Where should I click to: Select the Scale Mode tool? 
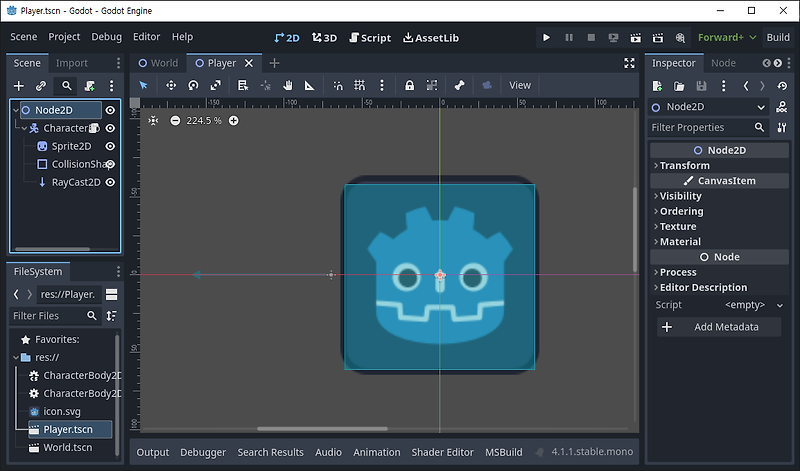(216, 85)
